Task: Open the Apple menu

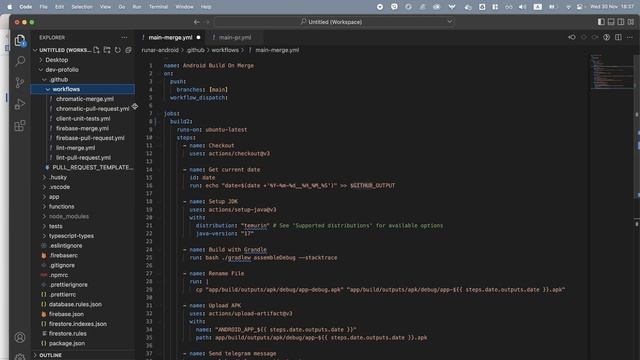Action: 10,7
